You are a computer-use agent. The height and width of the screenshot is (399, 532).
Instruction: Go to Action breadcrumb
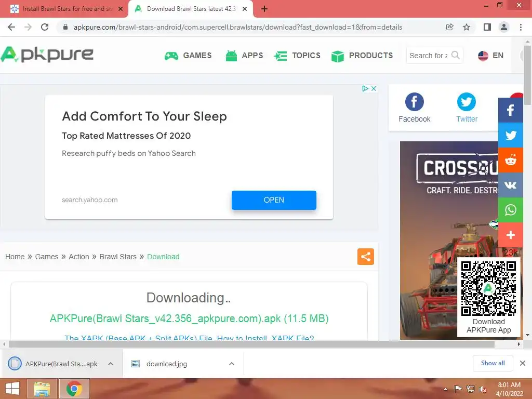[x=79, y=257]
